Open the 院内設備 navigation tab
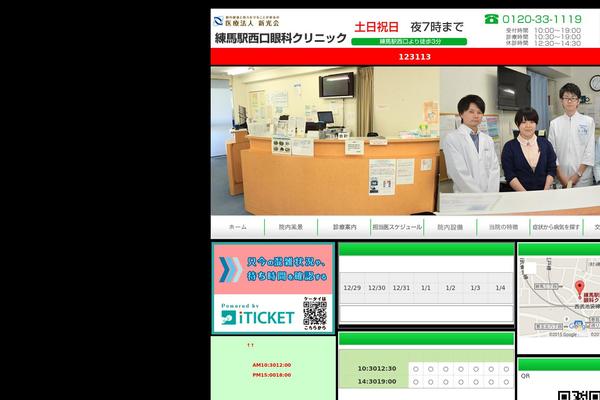 point(450,227)
